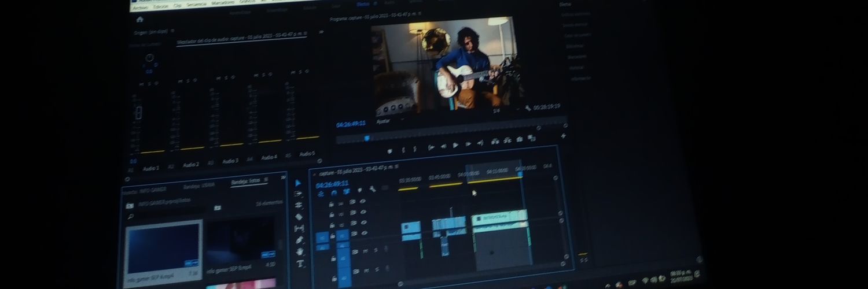Select the Efectos workspace tab
The width and height of the screenshot is (868, 289).
click(363, 3)
